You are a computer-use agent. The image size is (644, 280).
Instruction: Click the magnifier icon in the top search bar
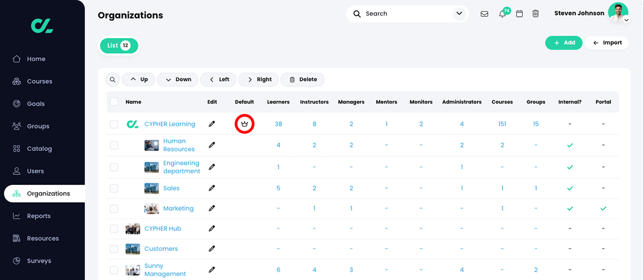click(357, 14)
